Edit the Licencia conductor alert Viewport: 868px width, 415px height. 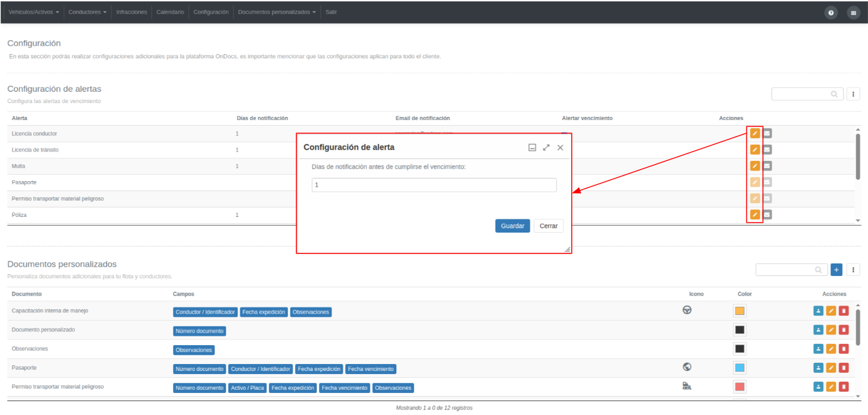(x=755, y=133)
